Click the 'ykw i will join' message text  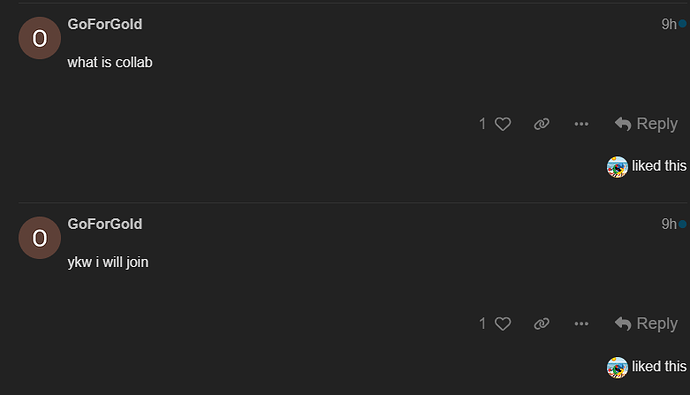tap(108, 262)
